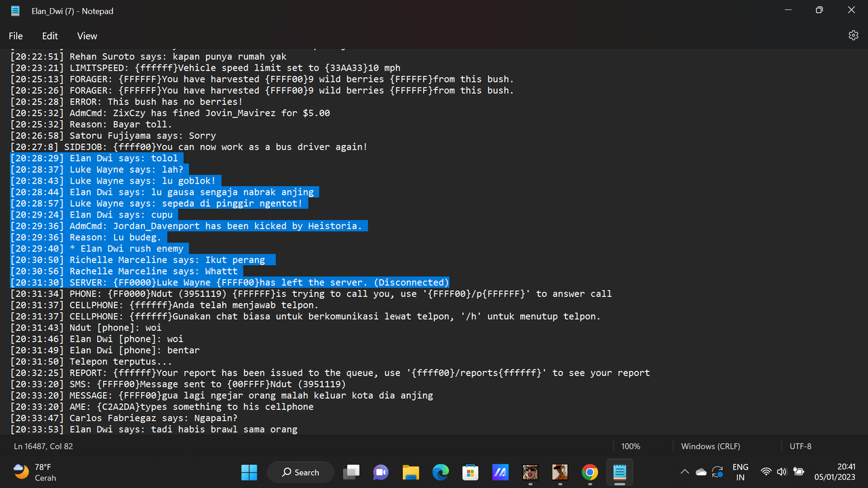The height and width of the screenshot is (488, 868).
Task: Click 'AdmCmd: Jordan_Davenport has been kicked' line
Action: (186, 226)
